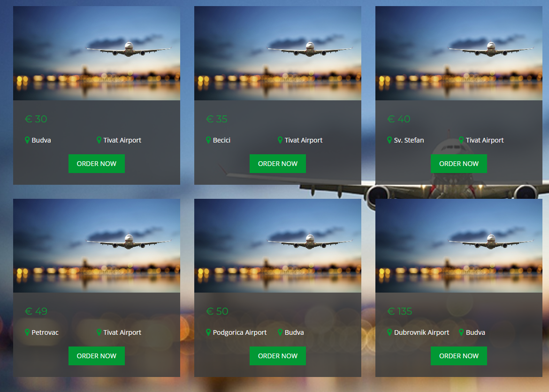Screen dimensions: 549x392
Task: Order the €49 Petrovac transfer now
Action: click(97, 356)
